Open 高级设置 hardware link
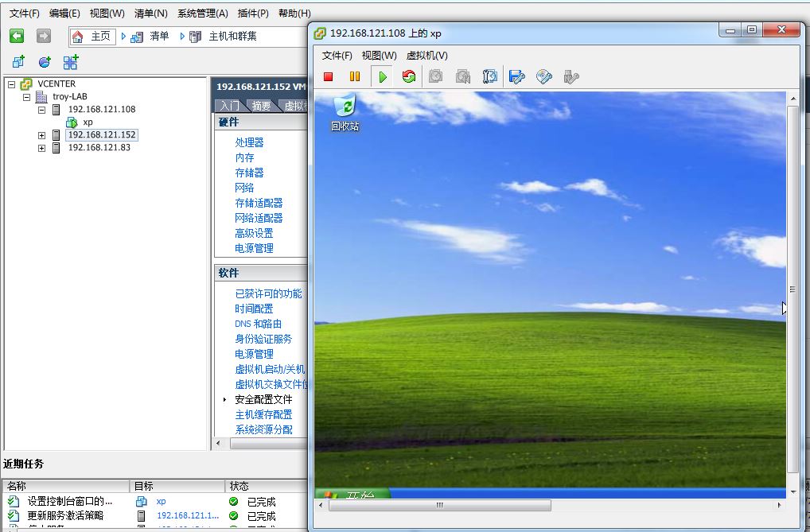 pos(254,233)
